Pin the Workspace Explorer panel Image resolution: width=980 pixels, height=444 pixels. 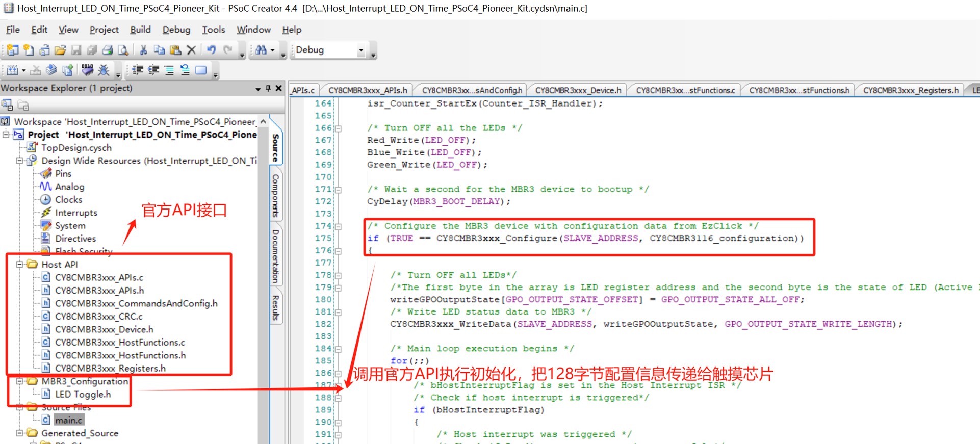pyautogui.click(x=268, y=88)
